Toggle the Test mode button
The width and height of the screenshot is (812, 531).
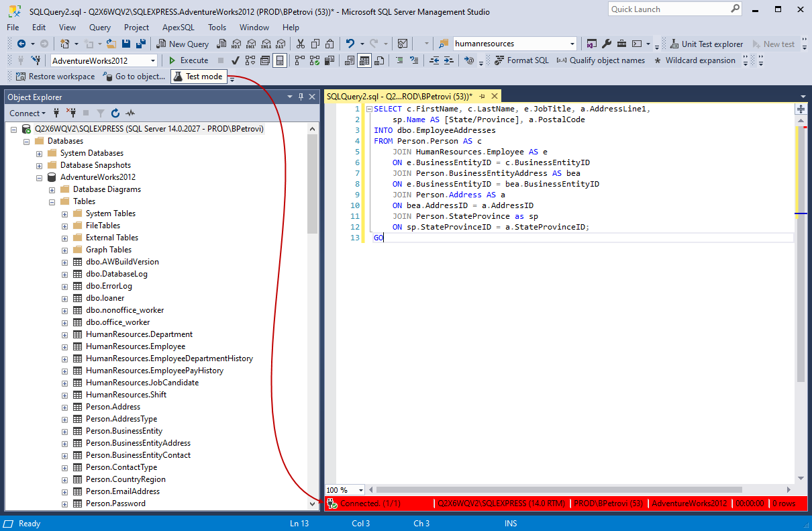[199, 77]
